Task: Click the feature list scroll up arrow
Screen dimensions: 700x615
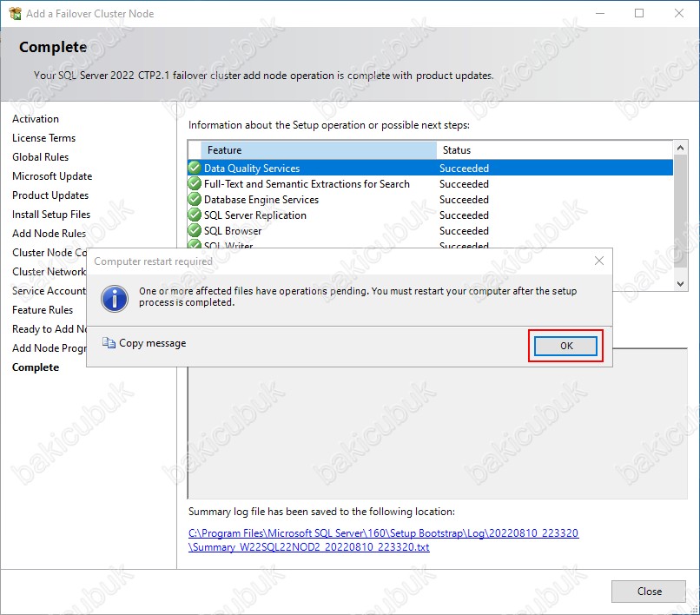Action: coord(680,148)
